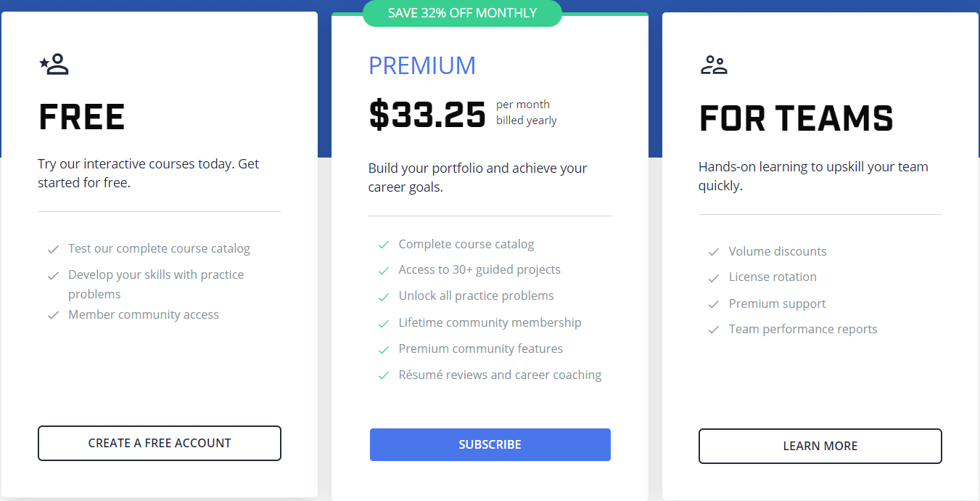
Task: Click the checkmark beside Unlock all practice problems
Action: point(383,296)
